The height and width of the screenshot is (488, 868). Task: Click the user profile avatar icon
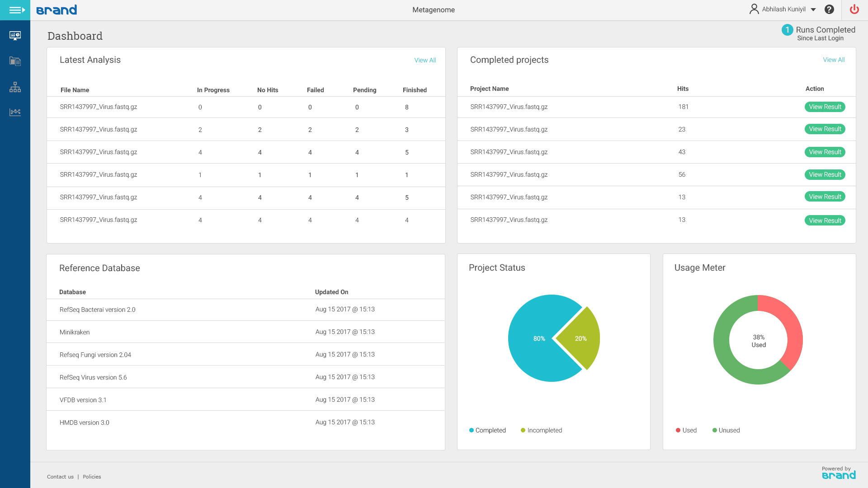point(754,9)
